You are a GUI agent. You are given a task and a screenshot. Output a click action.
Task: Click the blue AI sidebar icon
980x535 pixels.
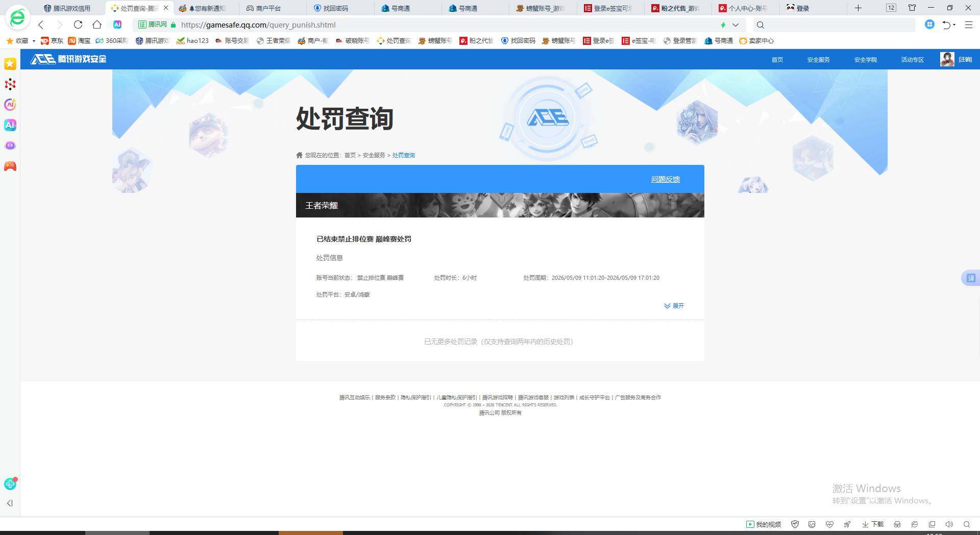point(10,125)
